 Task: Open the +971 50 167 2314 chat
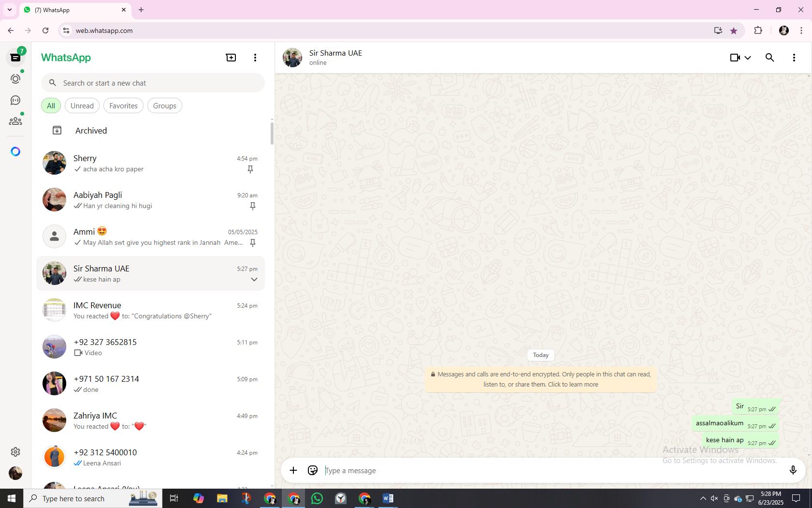(150, 384)
